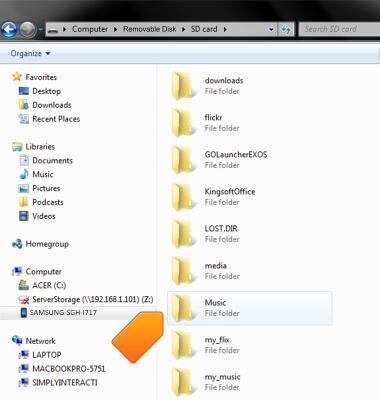Select Favorites in the navigation pane
The width and height of the screenshot is (380, 400).
[41, 77]
